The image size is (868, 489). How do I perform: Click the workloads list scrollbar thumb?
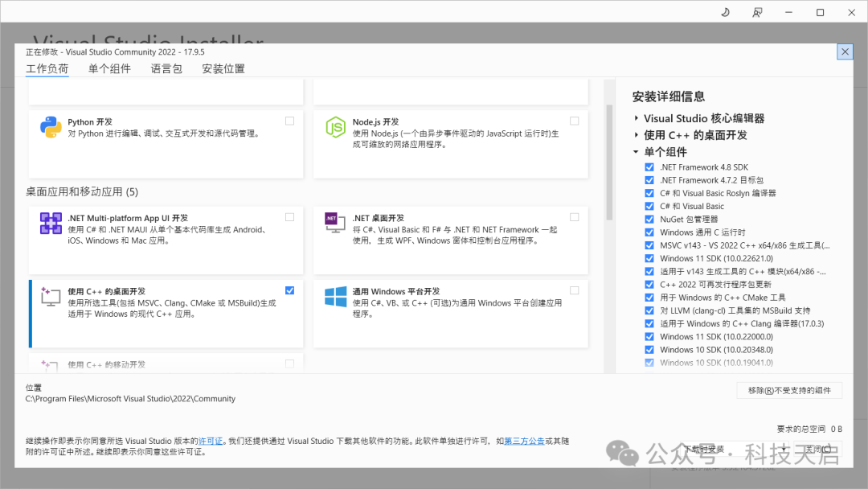pyautogui.click(x=609, y=162)
